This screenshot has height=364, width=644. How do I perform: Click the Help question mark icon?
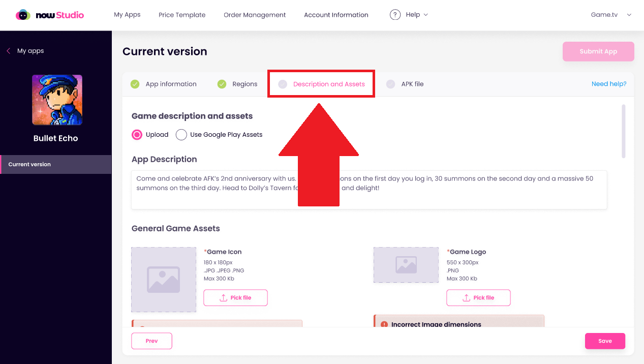pos(395,15)
